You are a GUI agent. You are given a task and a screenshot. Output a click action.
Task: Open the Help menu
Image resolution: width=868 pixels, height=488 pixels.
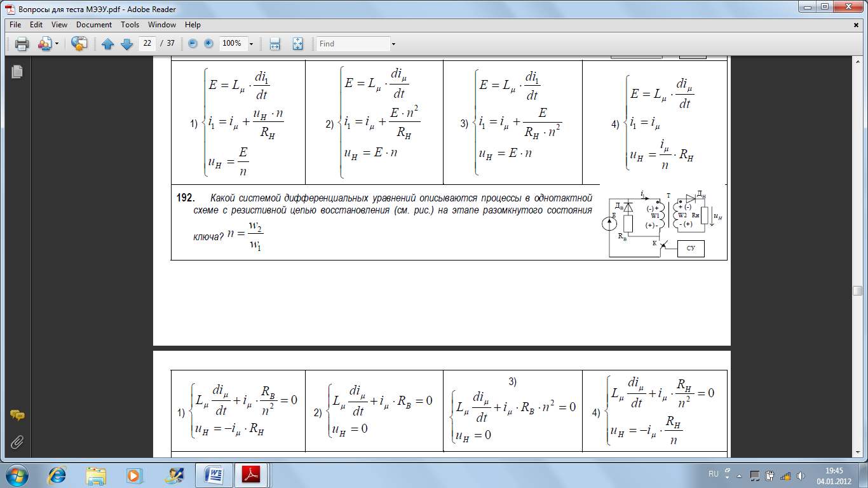point(193,25)
